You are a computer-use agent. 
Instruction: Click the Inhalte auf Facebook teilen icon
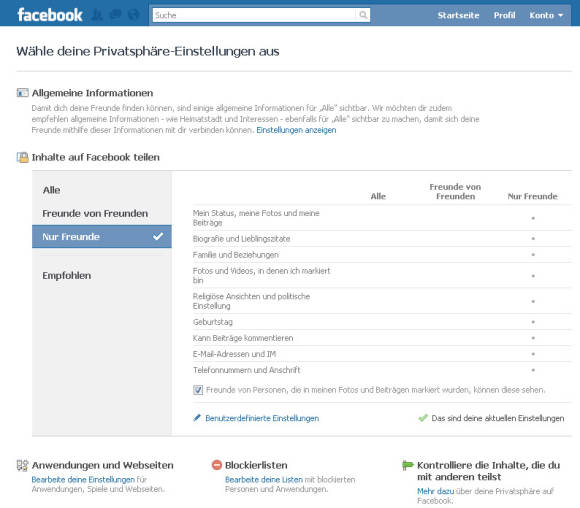click(22, 157)
